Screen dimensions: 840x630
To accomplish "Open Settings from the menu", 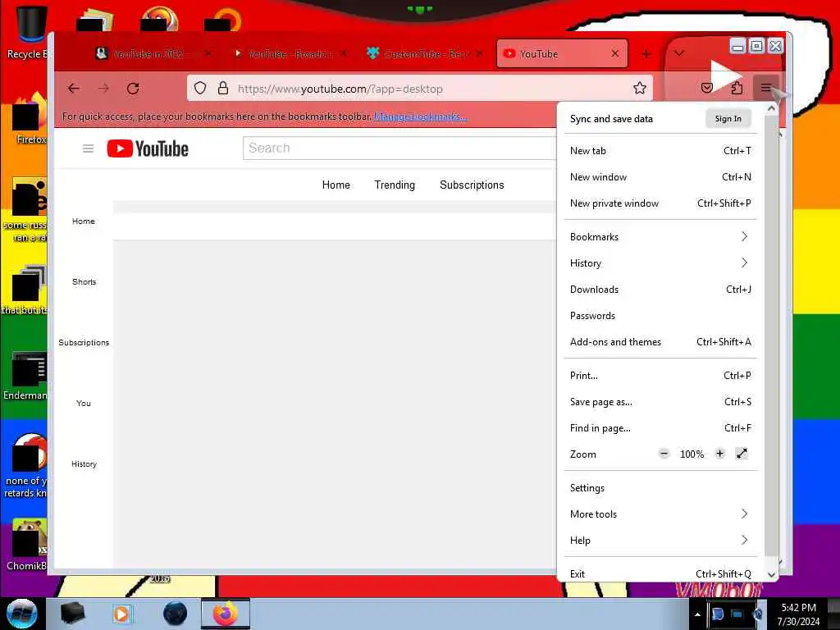I will (x=660, y=488).
